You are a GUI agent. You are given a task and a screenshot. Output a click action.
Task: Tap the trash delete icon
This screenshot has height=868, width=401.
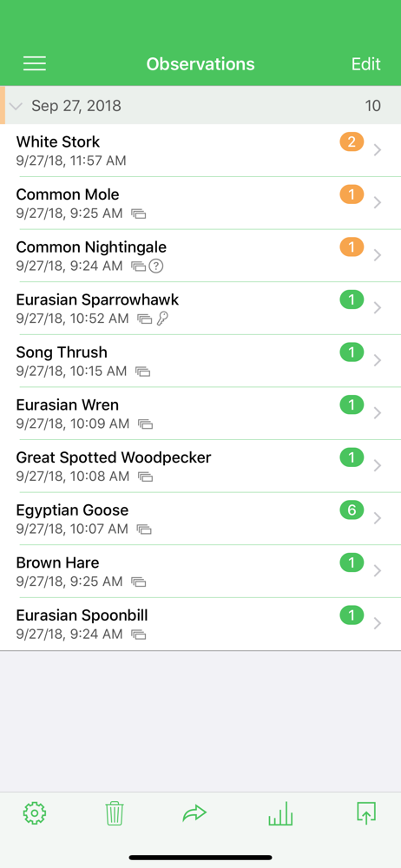(115, 814)
